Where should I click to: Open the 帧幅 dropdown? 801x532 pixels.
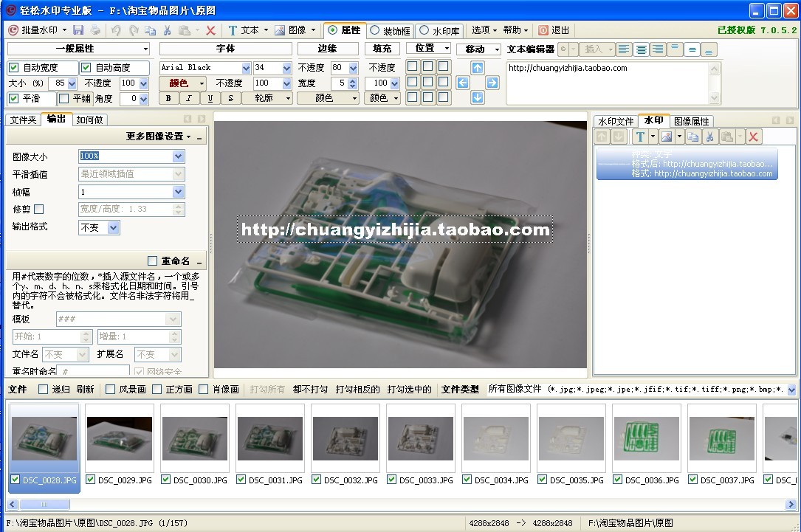(178, 192)
